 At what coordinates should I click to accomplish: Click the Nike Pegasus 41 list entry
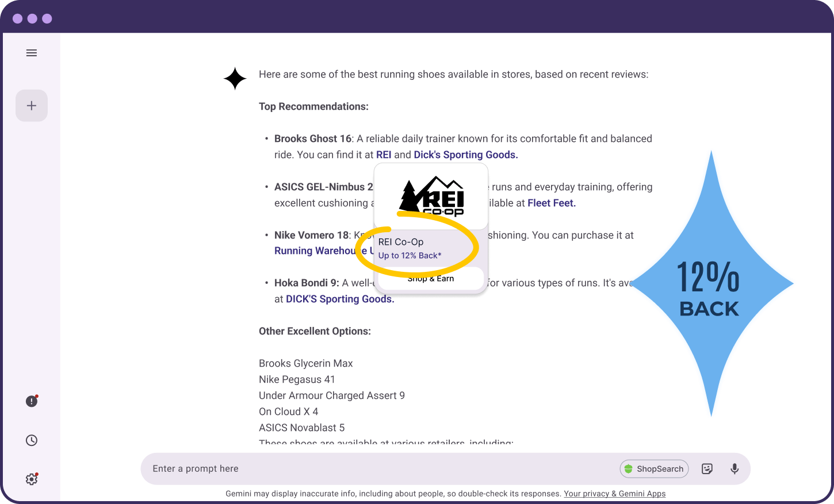[297, 379]
